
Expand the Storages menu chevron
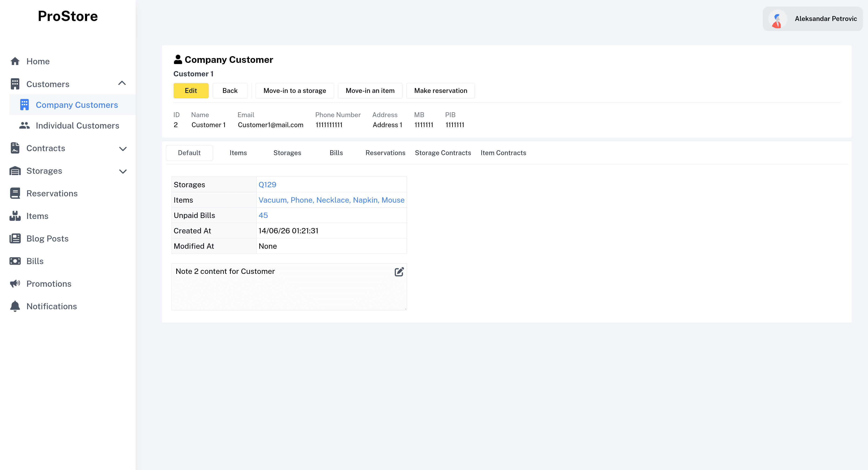click(x=123, y=171)
